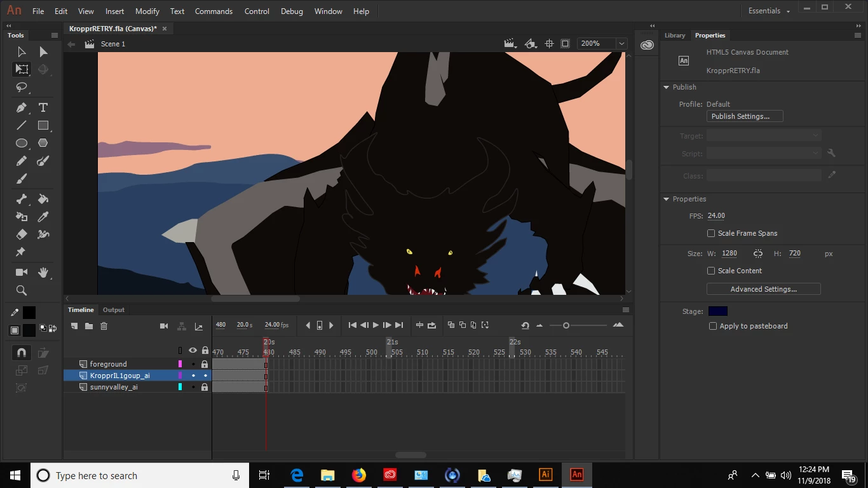Select the Lasso tool
The image size is (868, 488).
pos(22,87)
